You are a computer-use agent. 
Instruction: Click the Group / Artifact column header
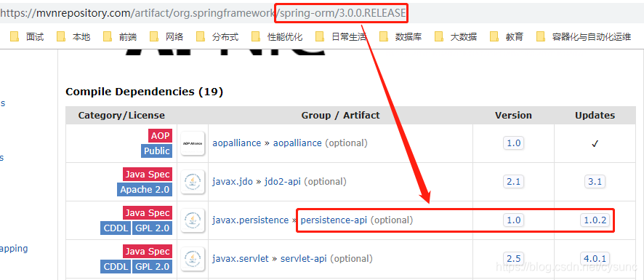[340, 116]
